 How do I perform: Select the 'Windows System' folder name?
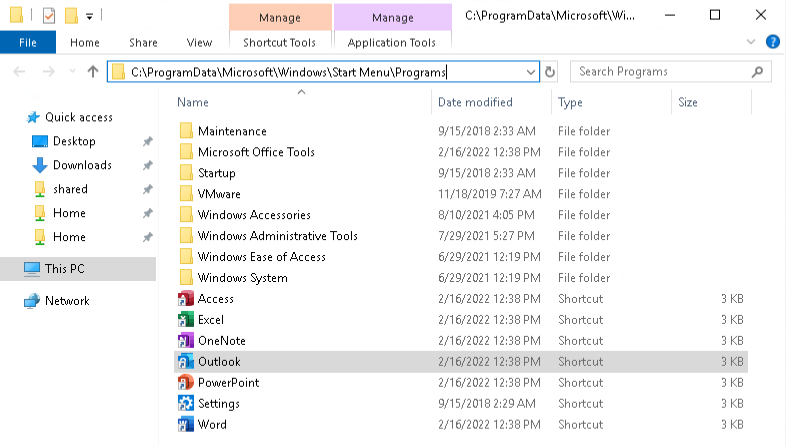pos(243,278)
